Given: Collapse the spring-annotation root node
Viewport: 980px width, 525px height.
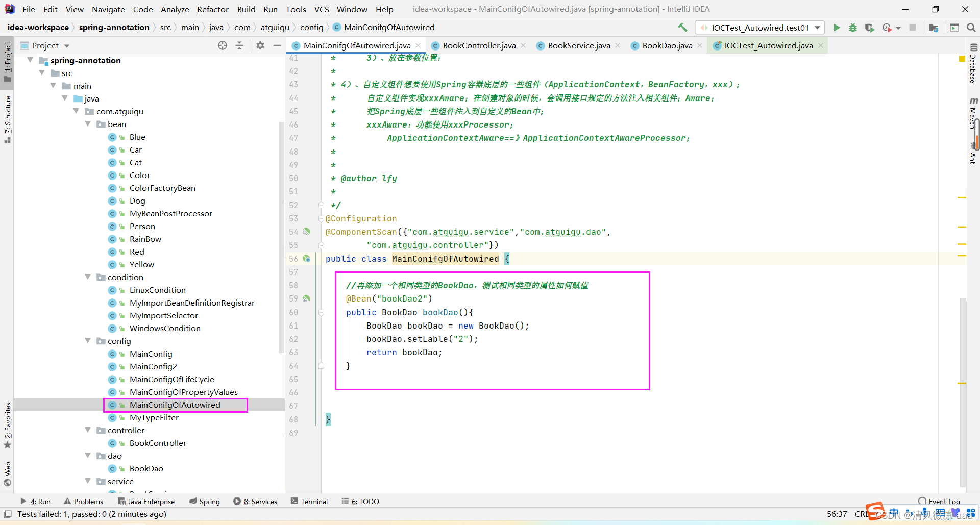Looking at the screenshot, I should pos(31,60).
